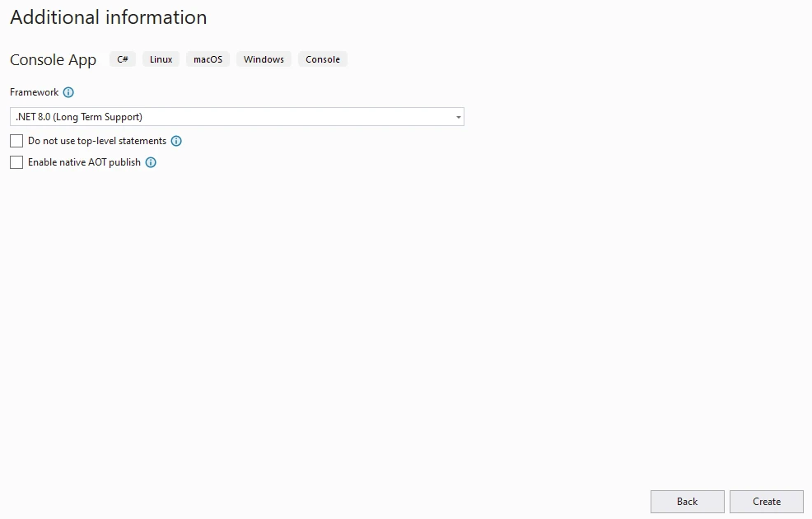Click the 'Additional information' page title
812x519 pixels.
tap(108, 17)
